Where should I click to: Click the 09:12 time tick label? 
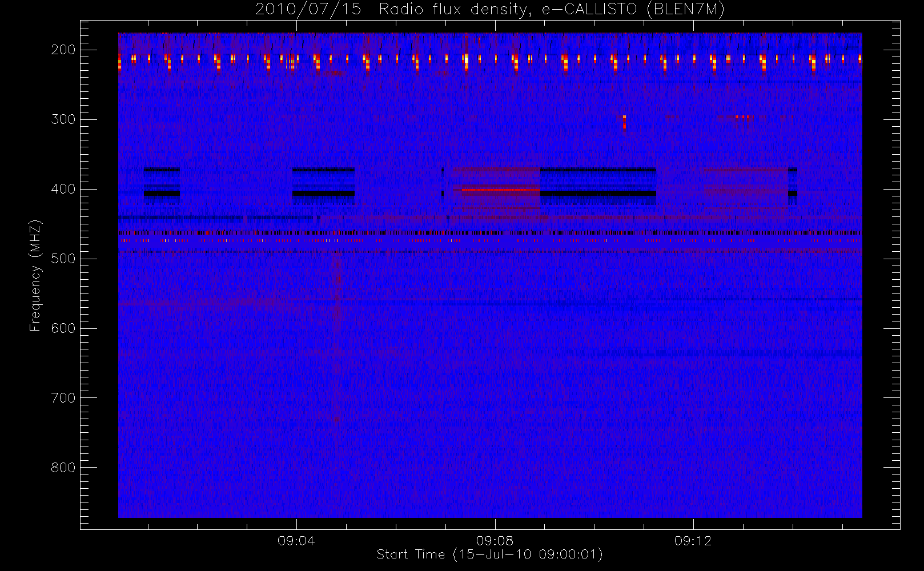click(693, 541)
